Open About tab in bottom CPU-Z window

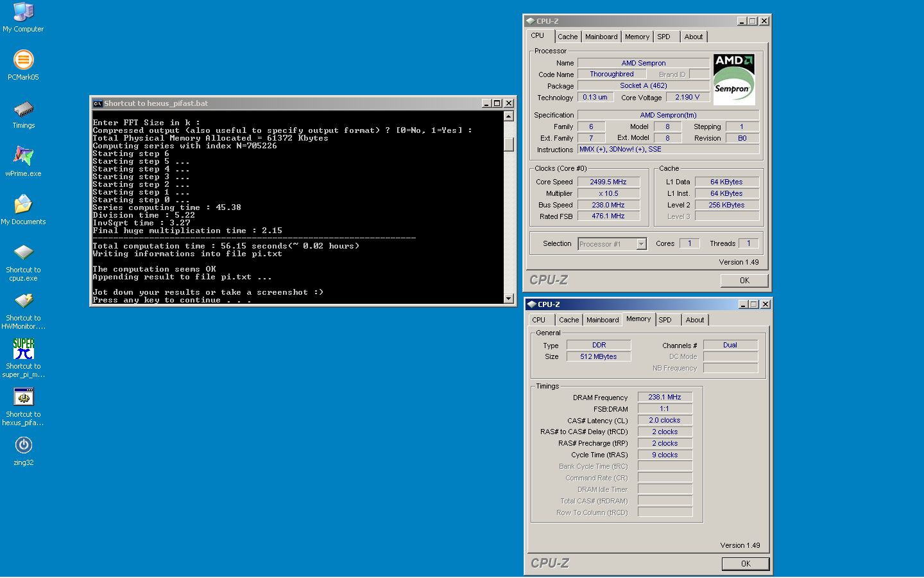(x=695, y=320)
